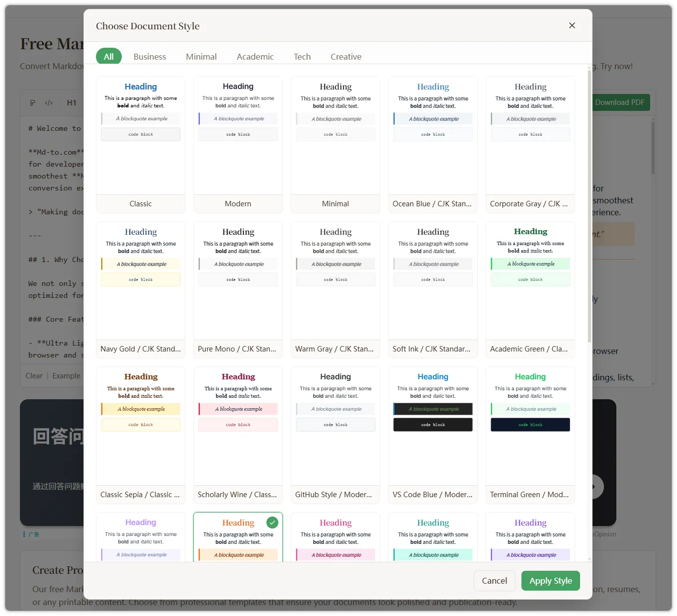Switch to the Creative tab
The width and height of the screenshot is (677, 616).
coord(345,57)
